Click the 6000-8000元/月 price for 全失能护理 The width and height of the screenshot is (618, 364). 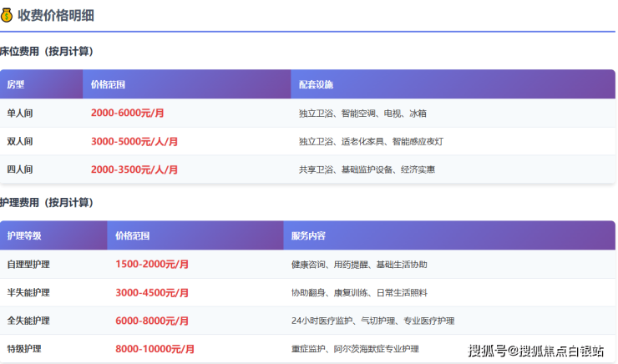click(152, 321)
